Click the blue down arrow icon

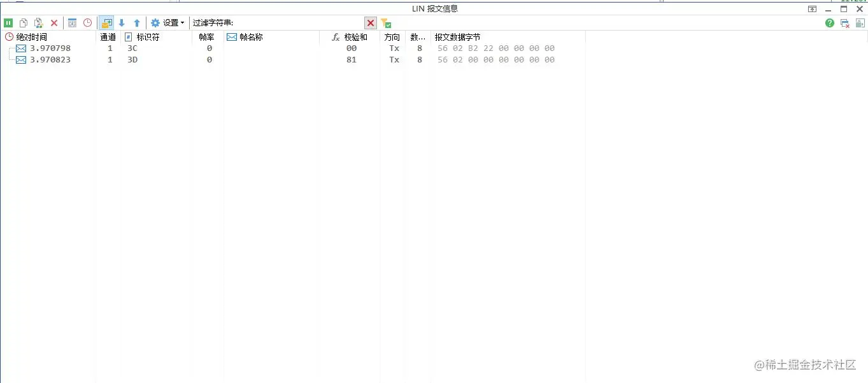tap(122, 23)
